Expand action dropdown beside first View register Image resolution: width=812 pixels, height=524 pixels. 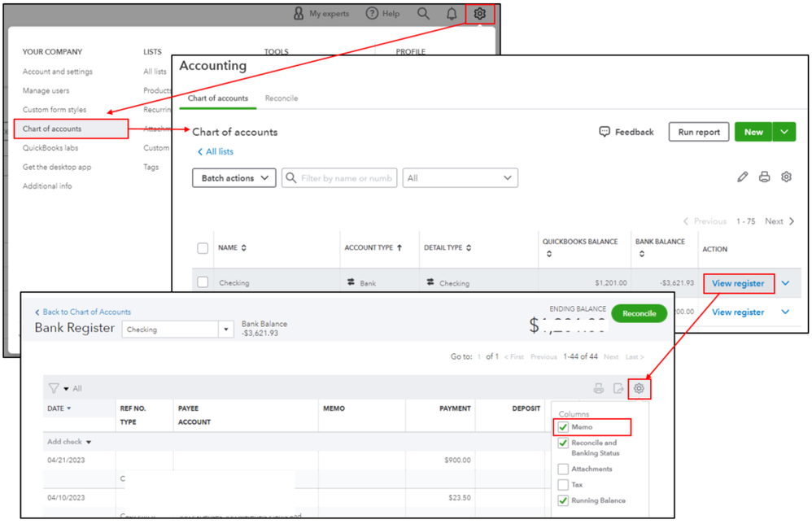point(786,283)
